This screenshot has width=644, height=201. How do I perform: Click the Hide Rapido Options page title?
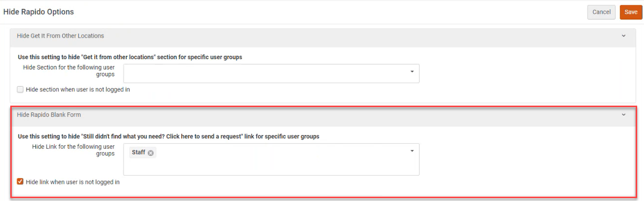pyautogui.click(x=39, y=12)
